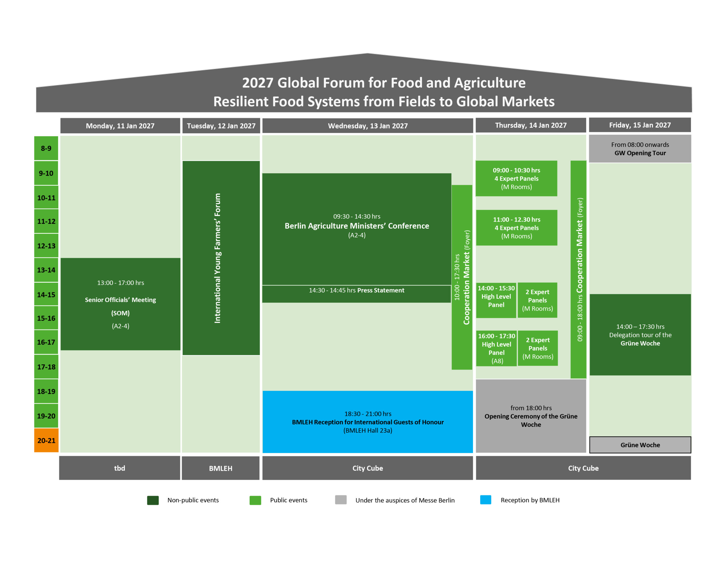The height and width of the screenshot is (572, 728).
Task: Select the Friday, 15 Jan 2027 header
Action: 640,125
